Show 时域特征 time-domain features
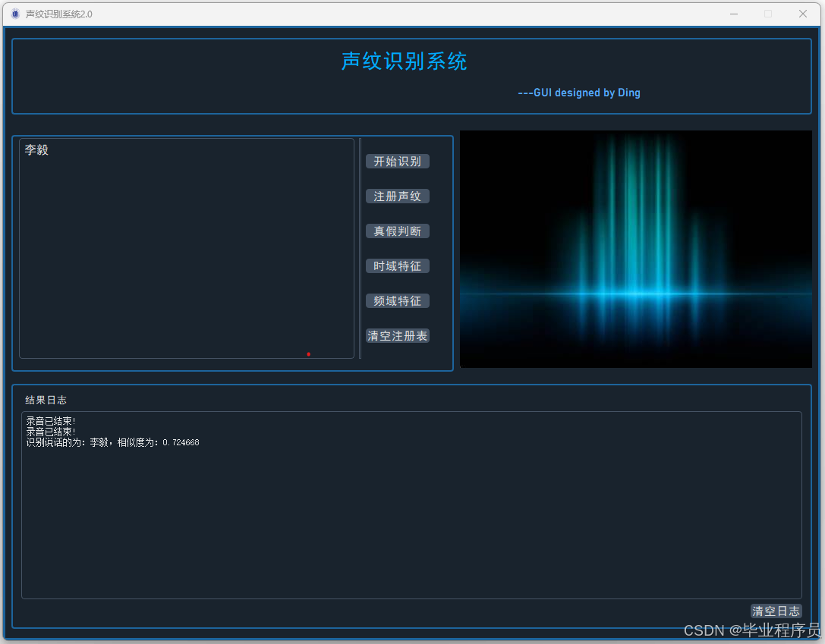This screenshot has width=825, height=644. coord(397,266)
